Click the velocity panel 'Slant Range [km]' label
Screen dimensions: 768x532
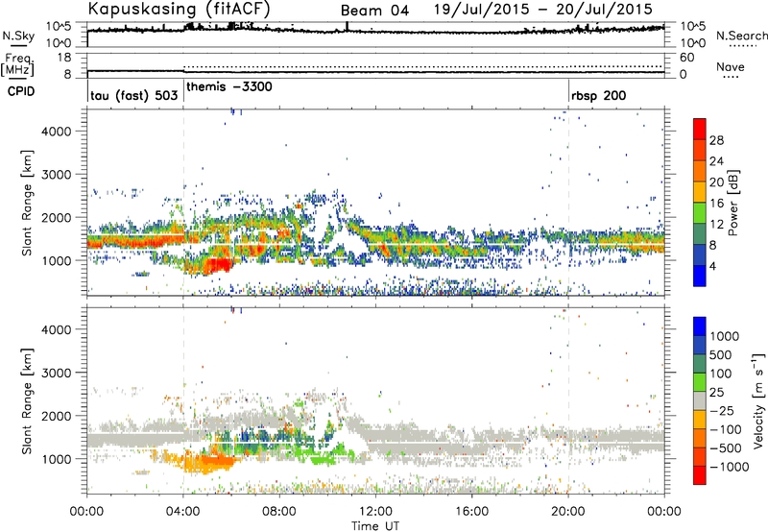coord(27,400)
